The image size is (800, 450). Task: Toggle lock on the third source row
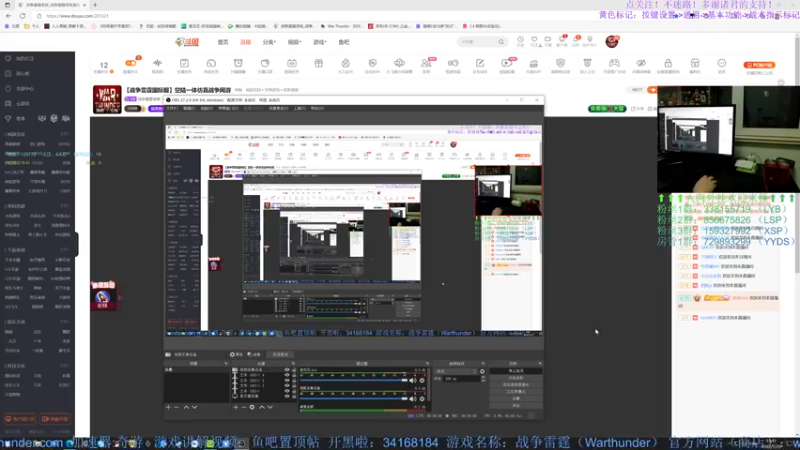tap(294, 380)
